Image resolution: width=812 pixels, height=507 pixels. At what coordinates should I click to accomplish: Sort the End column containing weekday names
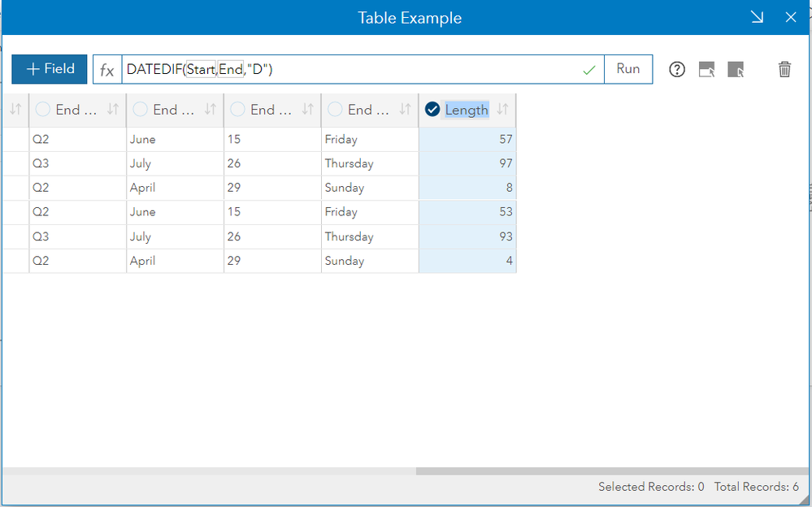pos(406,110)
